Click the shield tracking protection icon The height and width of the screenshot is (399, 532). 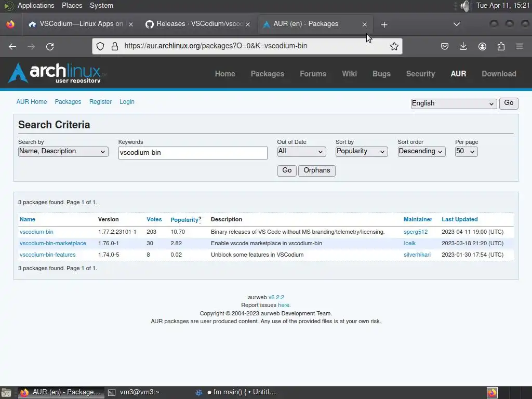click(100, 46)
